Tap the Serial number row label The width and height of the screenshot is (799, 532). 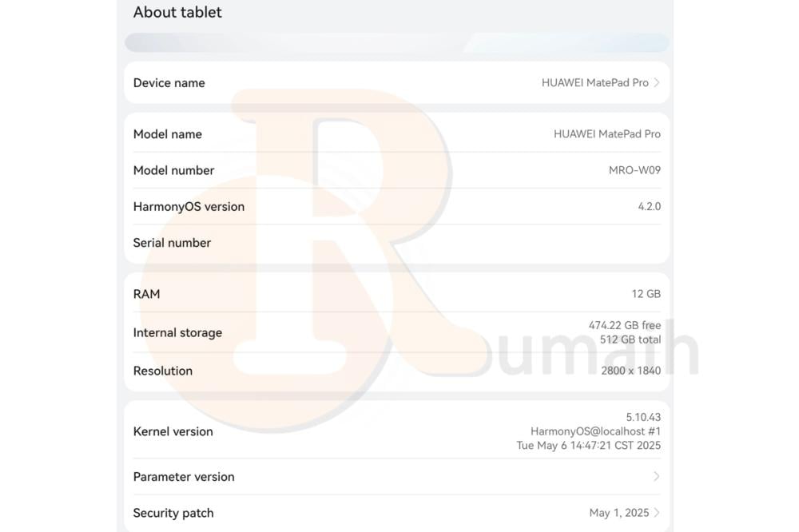point(172,243)
